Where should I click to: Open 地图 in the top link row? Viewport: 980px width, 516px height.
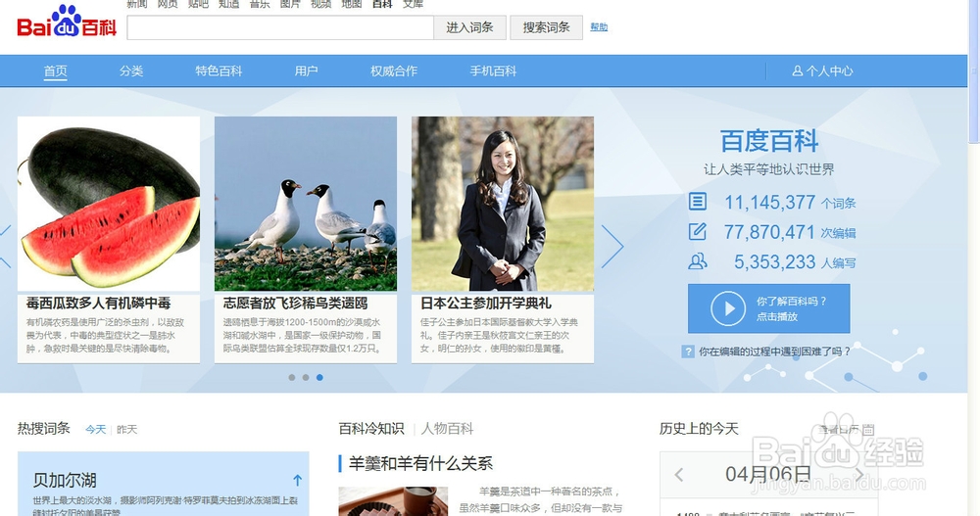(351, 4)
